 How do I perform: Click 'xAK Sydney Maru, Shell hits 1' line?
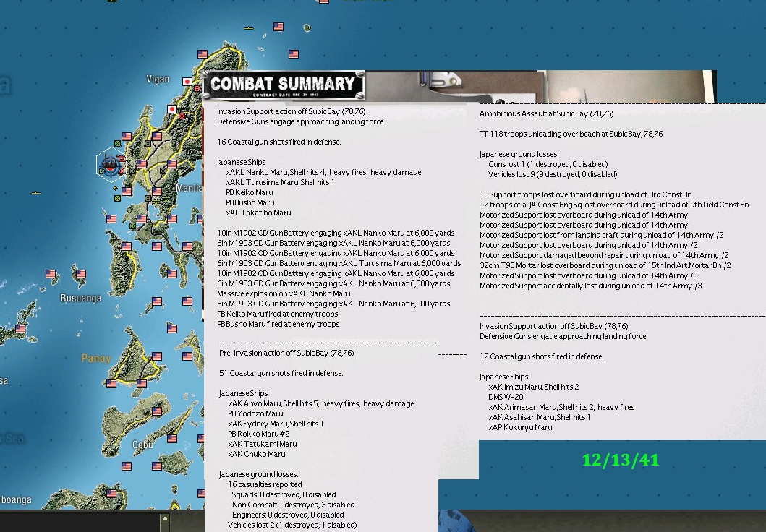coord(276,424)
